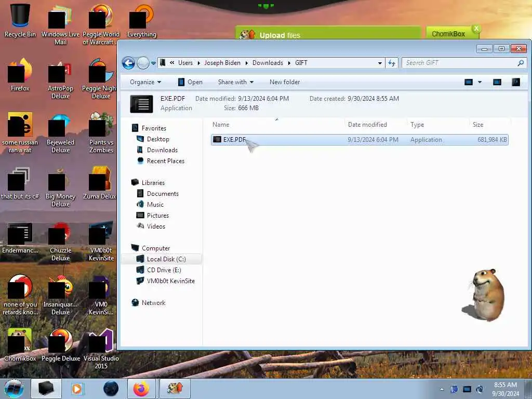This screenshot has width=532, height=399.
Task: Click the Downloads breadcrumb segment
Action: (268, 63)
